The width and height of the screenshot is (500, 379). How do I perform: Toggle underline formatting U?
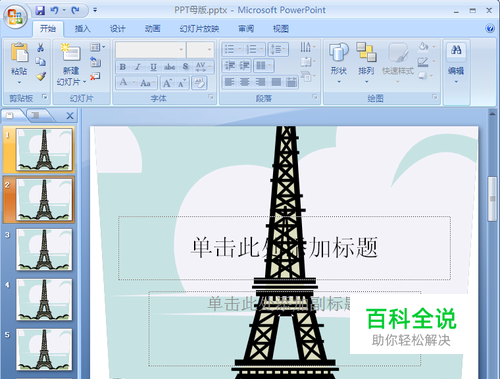(x=153, y=67)
